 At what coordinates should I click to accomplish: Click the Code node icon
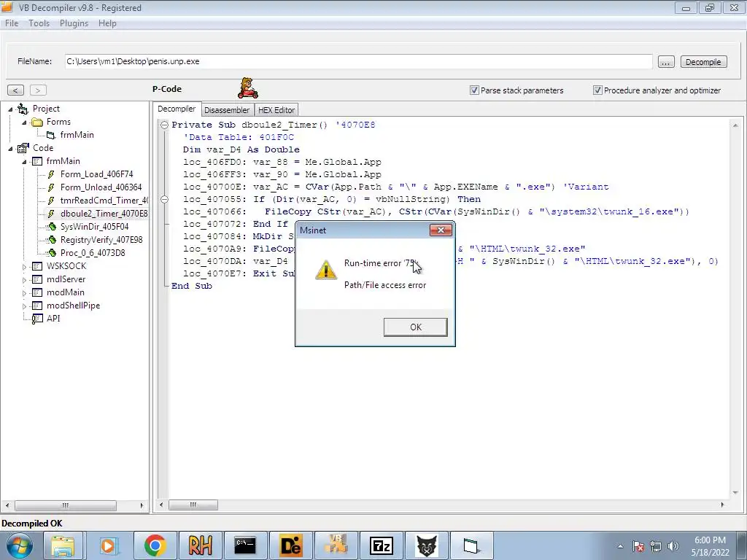click(x=23, y=148)
